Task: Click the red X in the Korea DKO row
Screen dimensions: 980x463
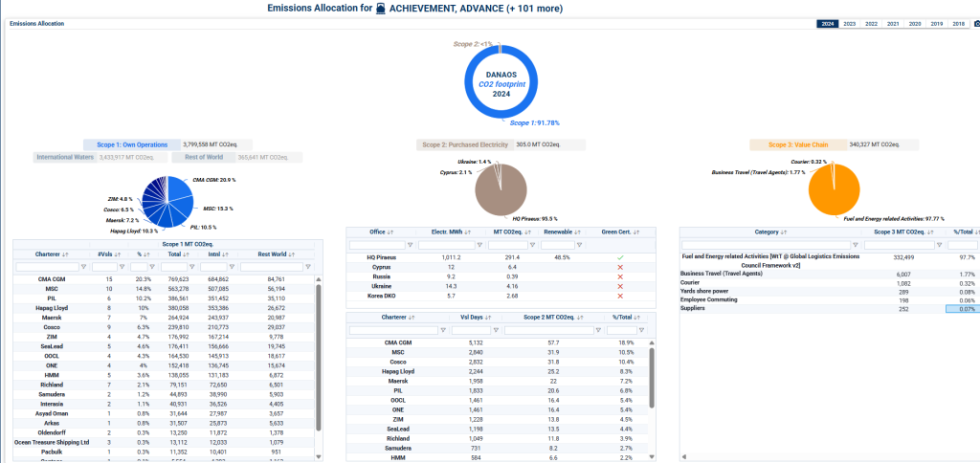Action: (620, 295)
